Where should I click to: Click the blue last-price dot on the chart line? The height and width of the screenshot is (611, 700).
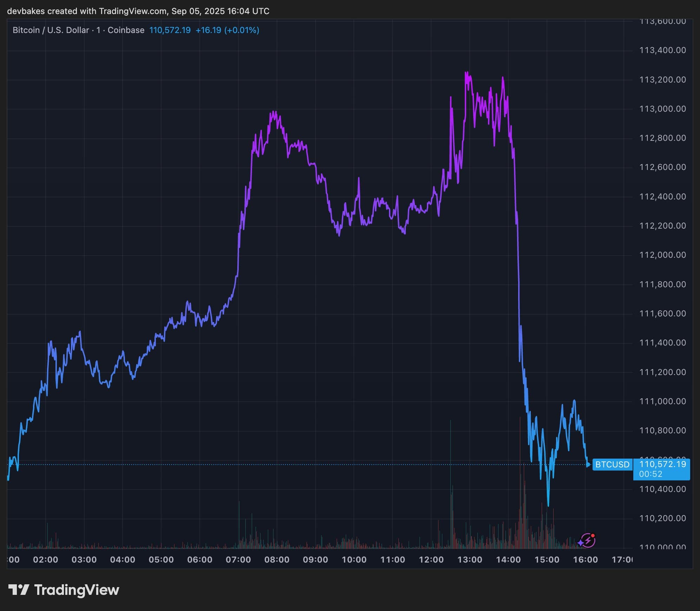pos(588,465)
